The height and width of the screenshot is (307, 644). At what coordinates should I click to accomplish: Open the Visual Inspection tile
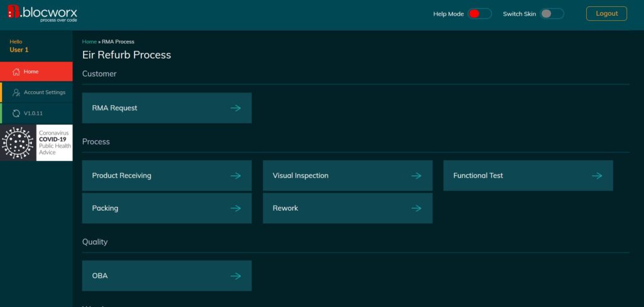(x=347, y=176)
